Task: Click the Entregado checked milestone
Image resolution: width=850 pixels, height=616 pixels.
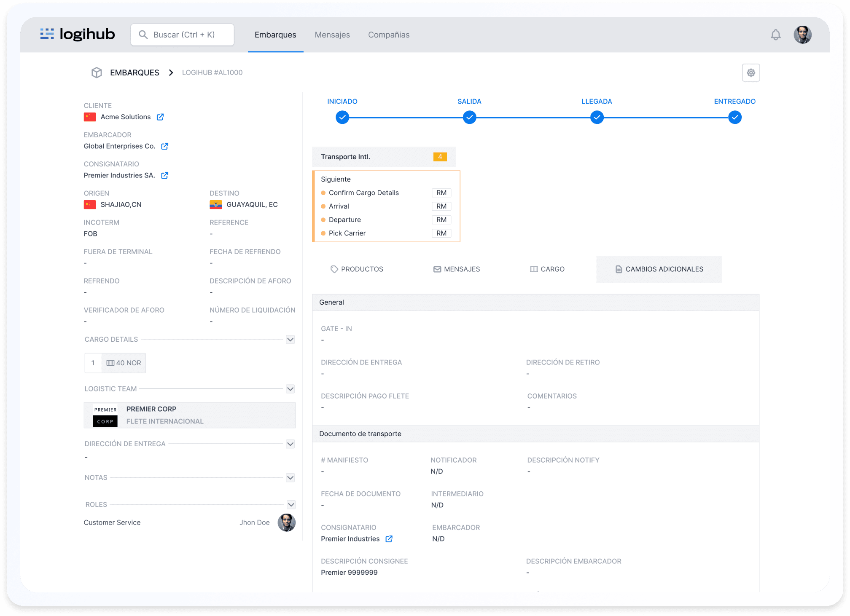Action: click(x=734, y=118)
